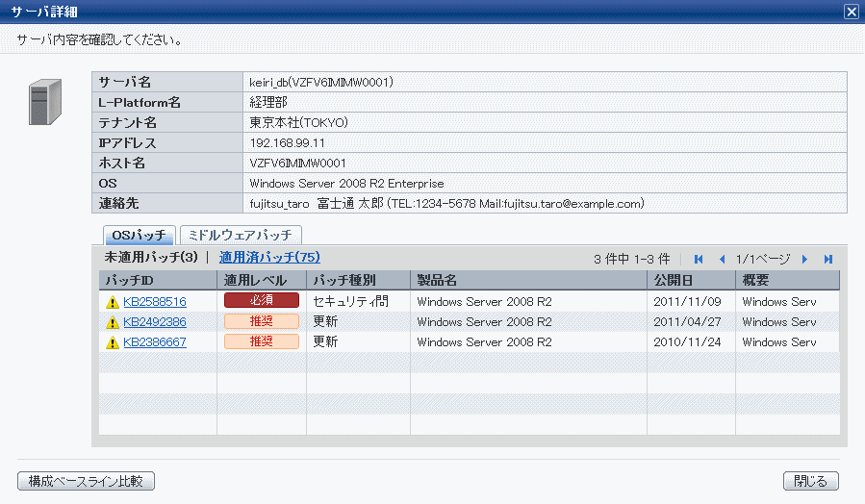Sort by 適用レベル column header

point(262,280)
